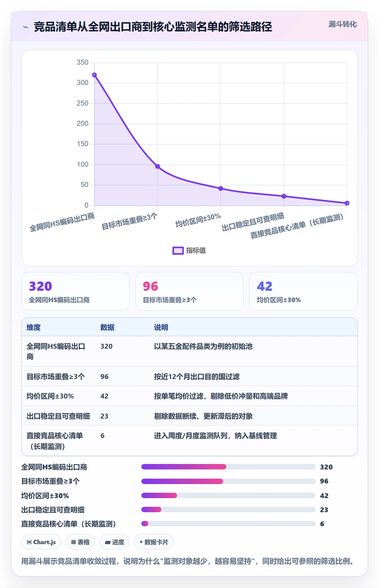379x588 pixels.
Task: Click the progress value 96 at bar end
Action: tap(324, 481)
